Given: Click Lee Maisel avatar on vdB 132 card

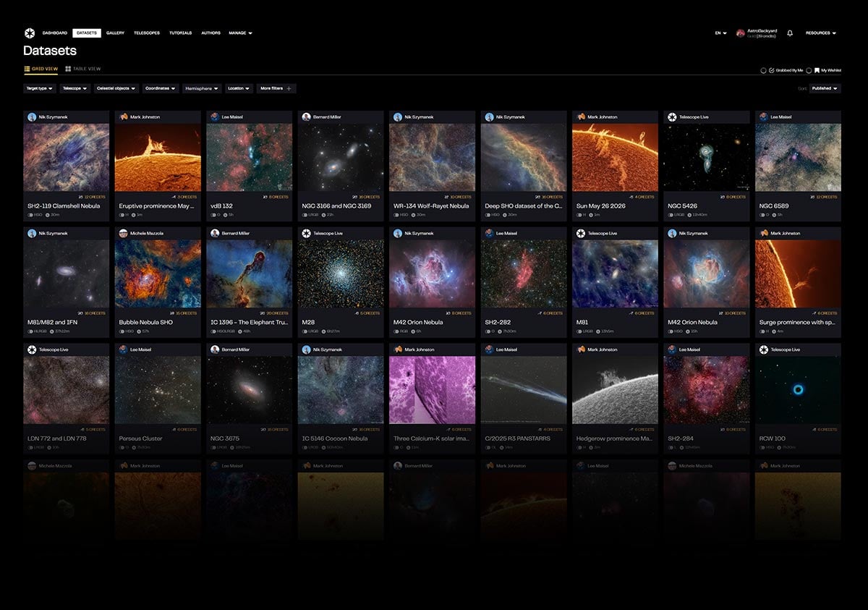Looking at the screenshot, I should coord(215,117).
